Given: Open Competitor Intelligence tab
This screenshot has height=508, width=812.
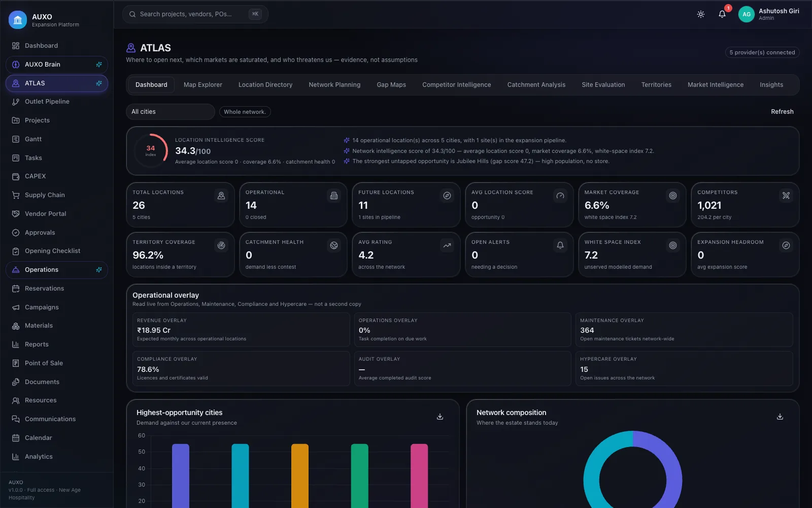Looking at the screenshot, I should pyautogui.click(x=457, y=85).
